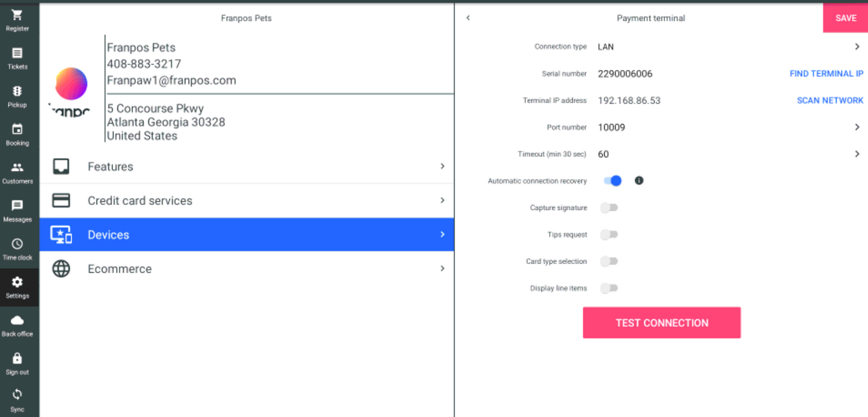Open the Credit card services menu item
Screen dimensions: 868x417
[247, 201]
